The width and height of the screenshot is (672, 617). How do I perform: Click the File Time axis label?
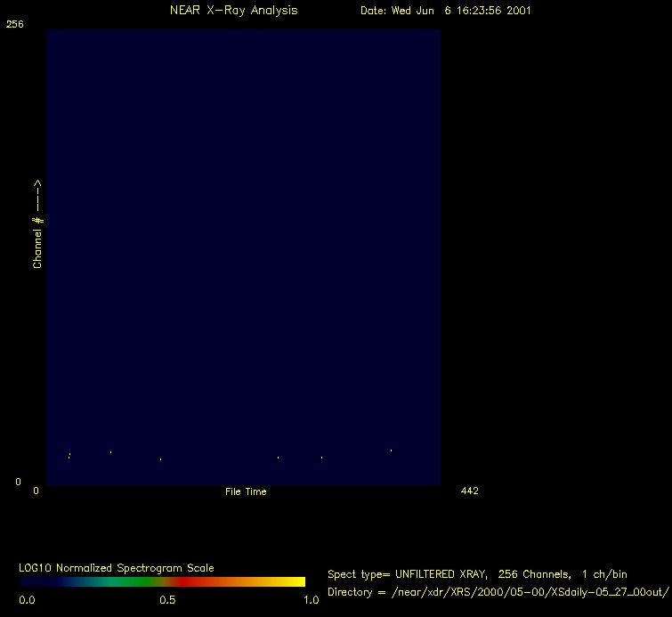pyautogui.click(x=246, y=491)
